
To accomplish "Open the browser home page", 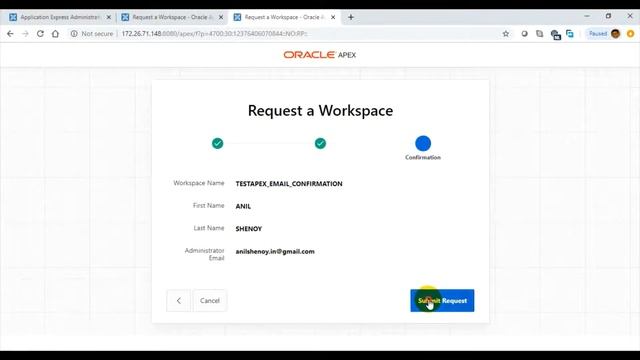I will tap(55, 34).
